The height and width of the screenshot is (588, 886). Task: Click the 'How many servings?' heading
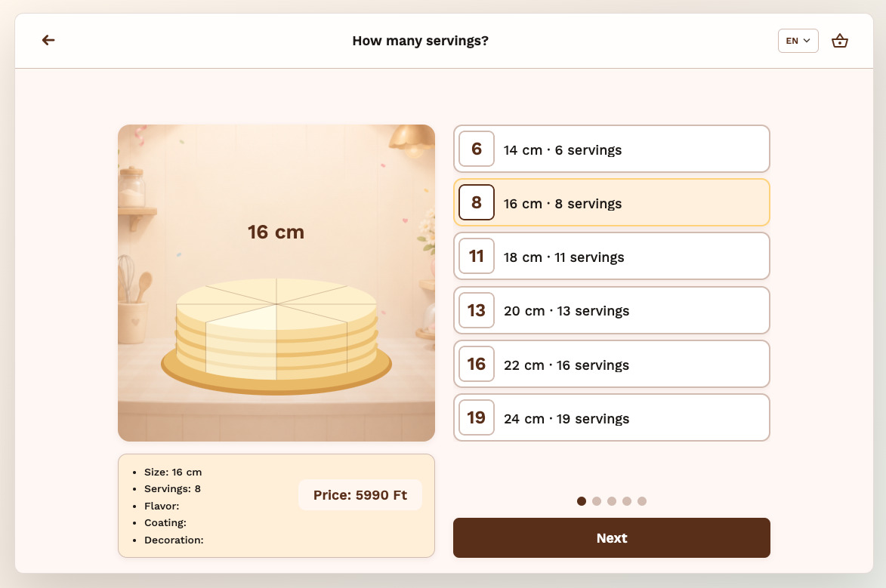[421, 41]
